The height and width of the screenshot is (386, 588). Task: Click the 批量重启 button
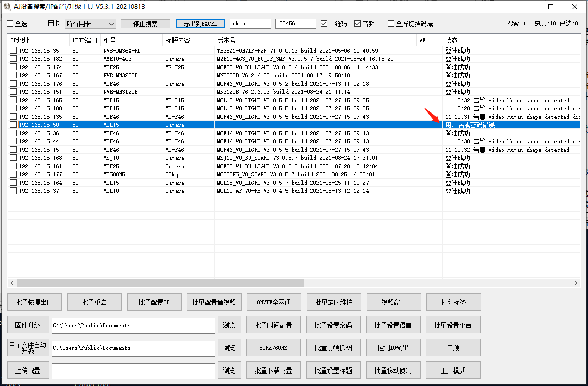coord(94,302)
